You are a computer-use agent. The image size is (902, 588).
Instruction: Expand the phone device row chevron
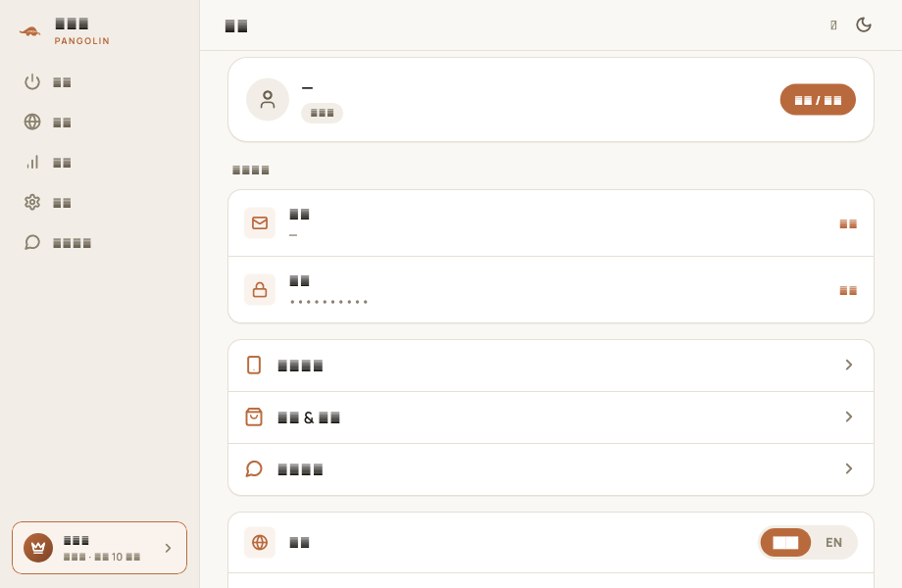(848, 365)
